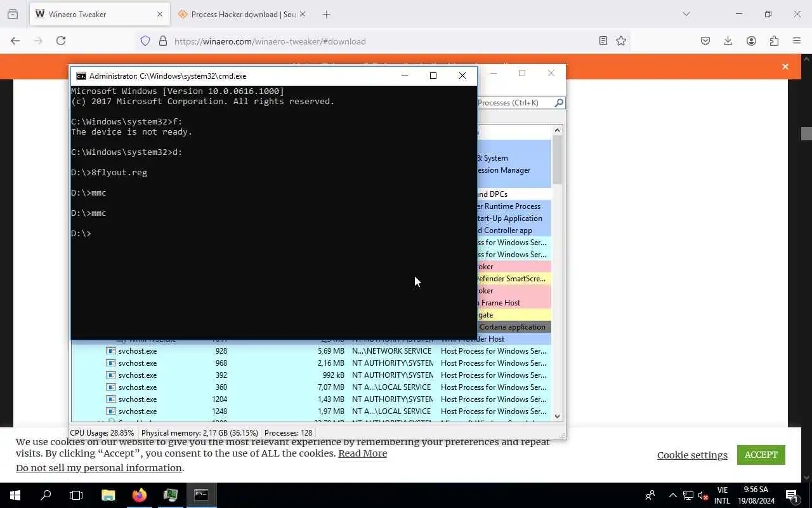
Task: Open tracking protection shield in address bar
Action: [x=145, y=41]
